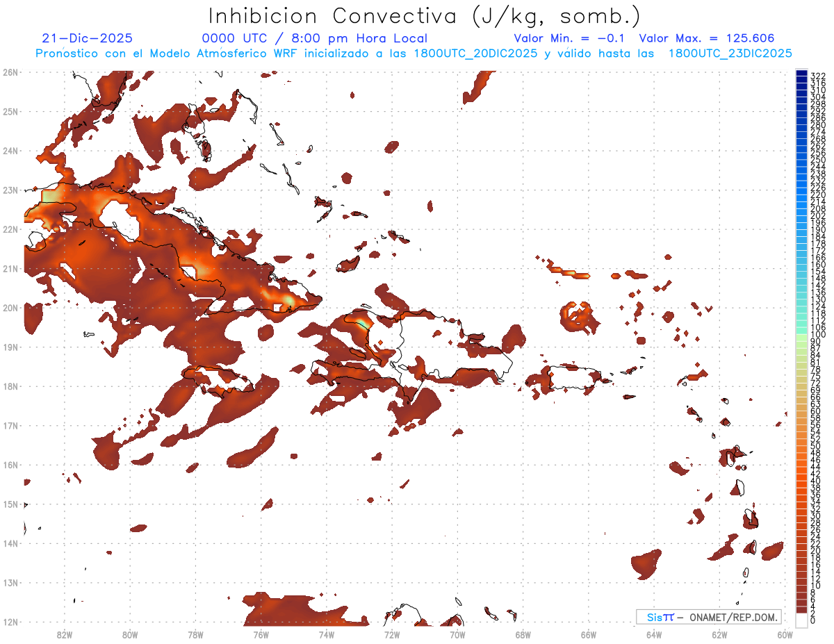This screenshot has width=834, height=644.
Task: Click the time '0000 UTC / 8:00 pm Hora Local'
Action: point(315,38)
